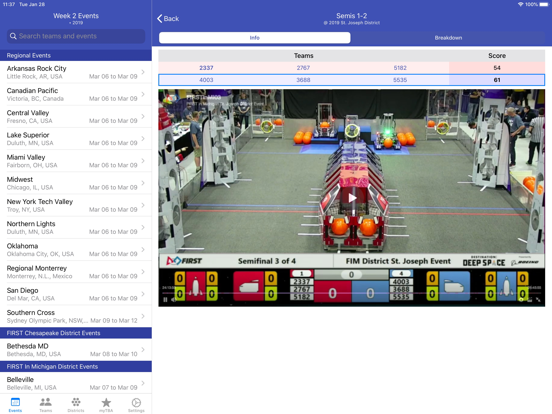
Task: Select Belleville event row
Action: (76, 383)
